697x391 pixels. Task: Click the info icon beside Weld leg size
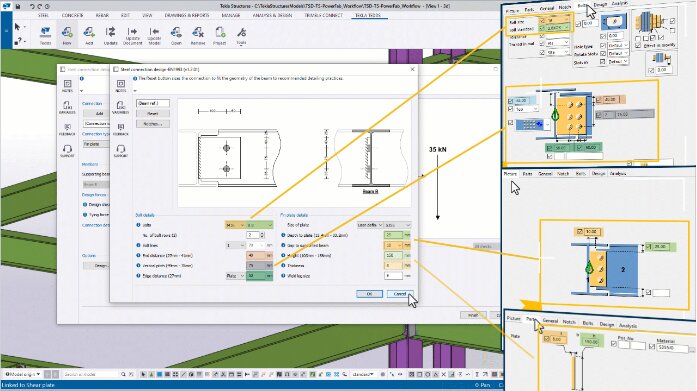(x=283, y=276)
